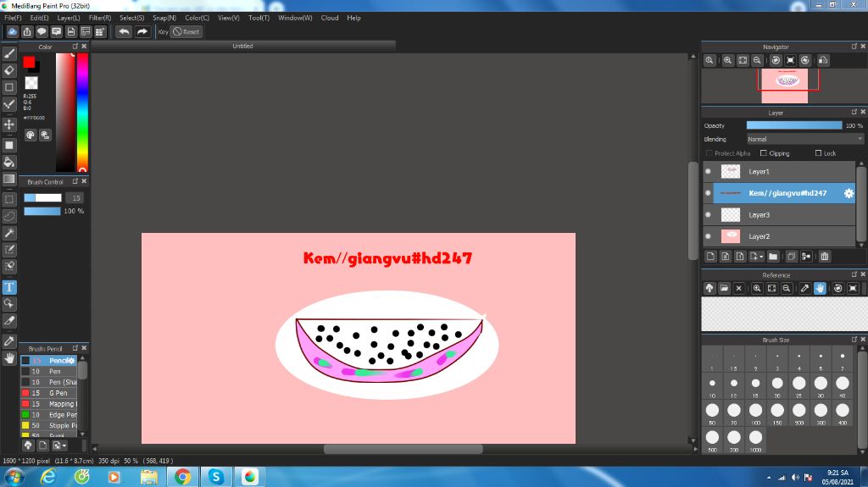
Task: Enable the layer Lock checkbox
Action: coord(818,153)
